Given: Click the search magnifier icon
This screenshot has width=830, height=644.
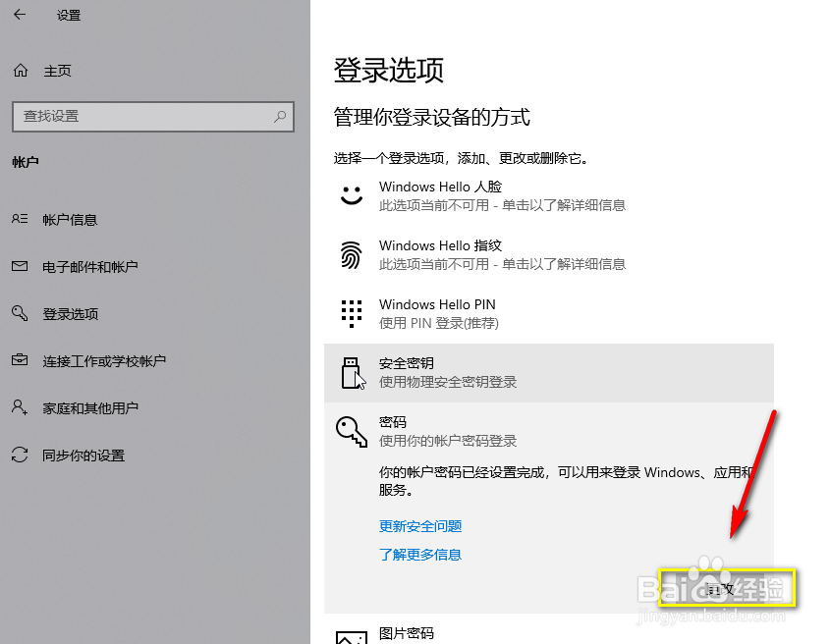Looking at the screenshot, I should [x=280, y=117].
